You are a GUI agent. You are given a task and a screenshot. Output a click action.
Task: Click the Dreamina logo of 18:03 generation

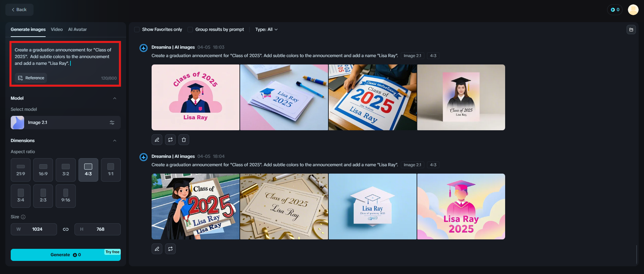144,48
